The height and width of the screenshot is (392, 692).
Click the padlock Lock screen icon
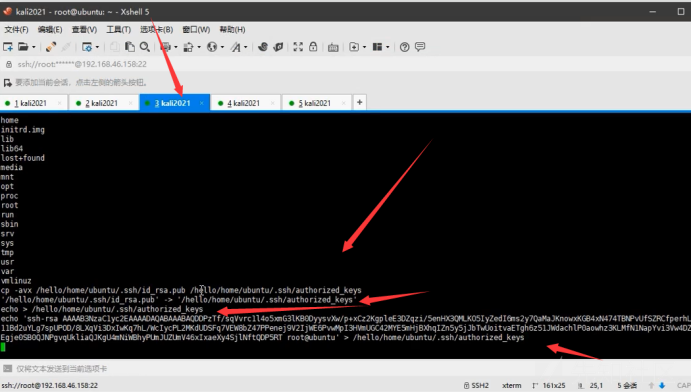[x=313, y=47]
